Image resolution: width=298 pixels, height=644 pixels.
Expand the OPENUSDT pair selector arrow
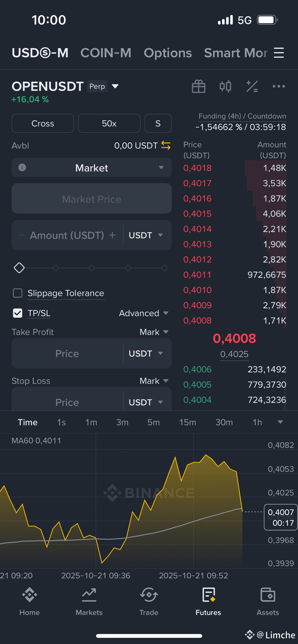pos(115,86)
